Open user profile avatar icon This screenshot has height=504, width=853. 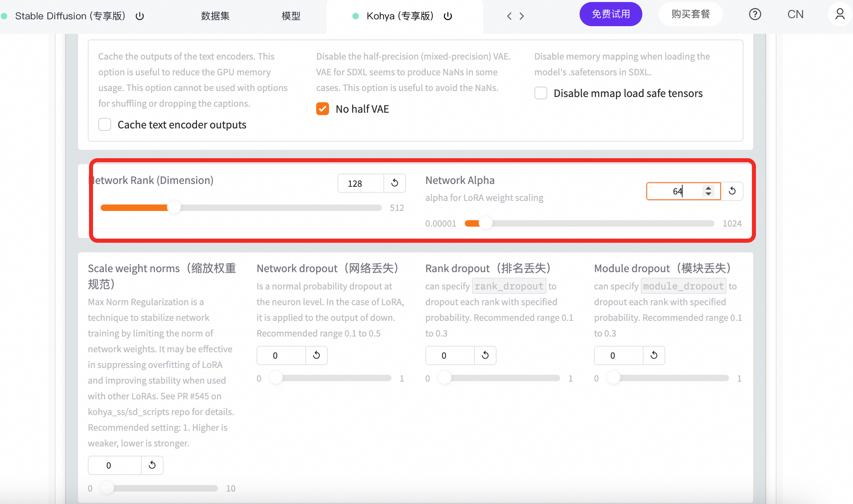coord(840,14)
